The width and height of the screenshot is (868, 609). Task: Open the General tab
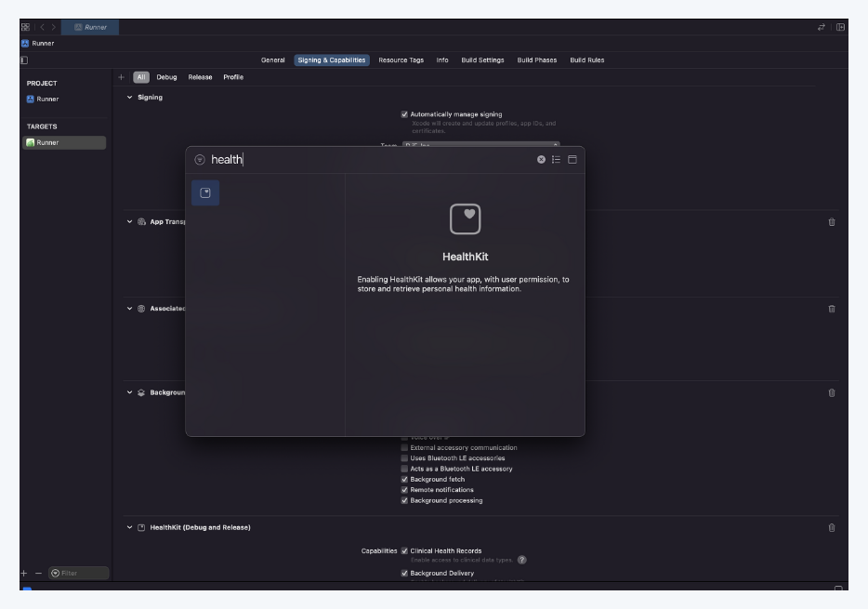click(273, 60)
